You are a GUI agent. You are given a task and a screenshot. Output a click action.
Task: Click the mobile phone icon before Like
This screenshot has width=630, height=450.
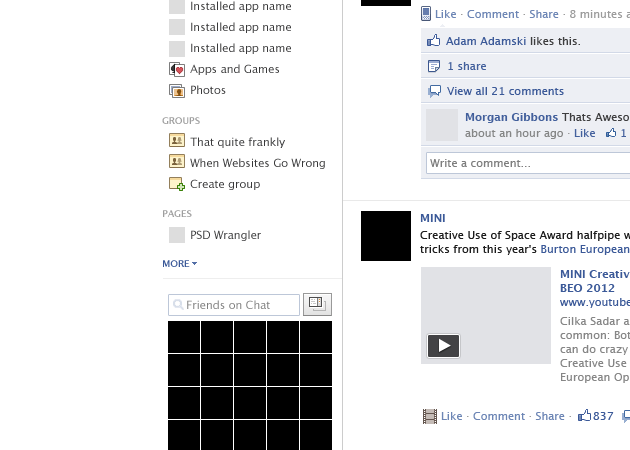[426, 14]
